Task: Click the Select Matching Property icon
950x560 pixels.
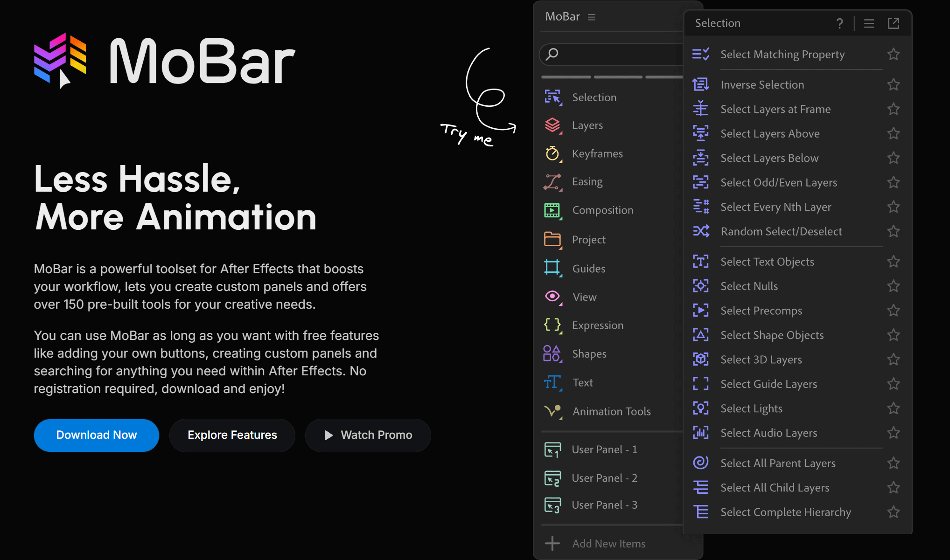Action: point(700,54)
